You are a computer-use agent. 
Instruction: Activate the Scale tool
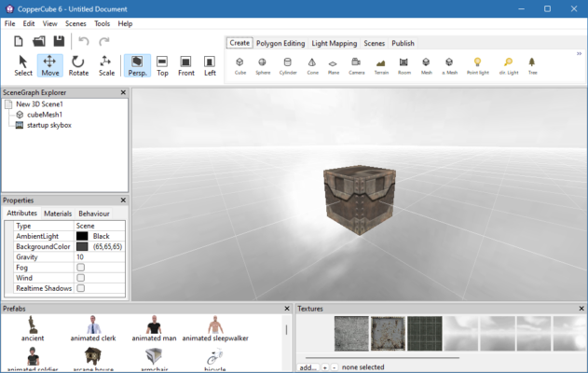pyautogui.click(x=106, y=65)
